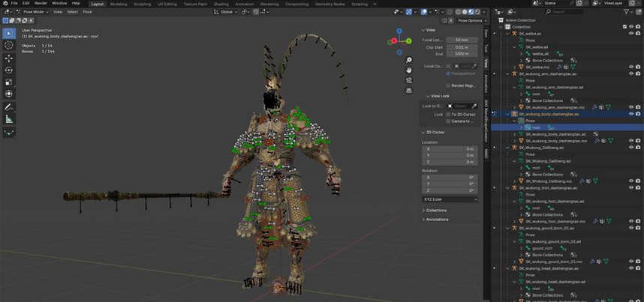Click armature icon of SK_weiba.ao

tap(514, 34)
